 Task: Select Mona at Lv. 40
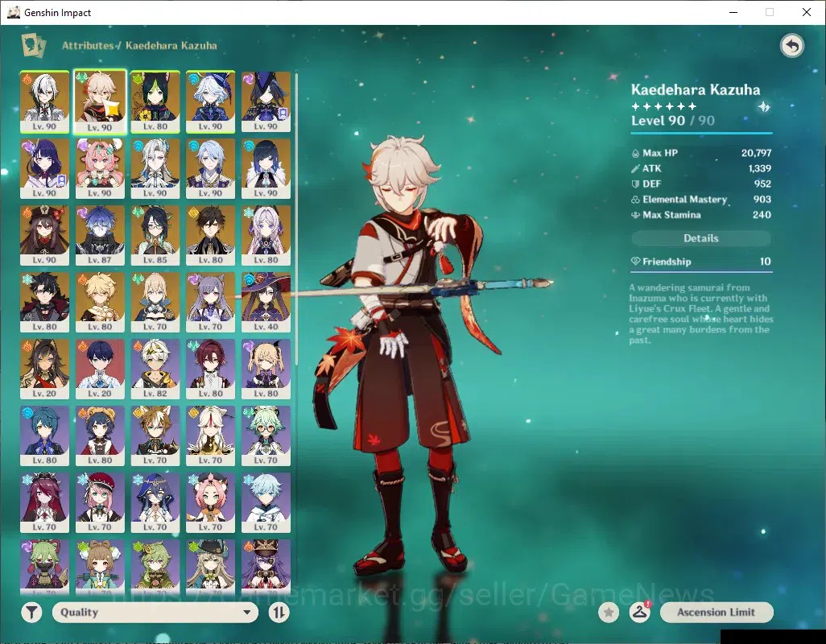266,302
